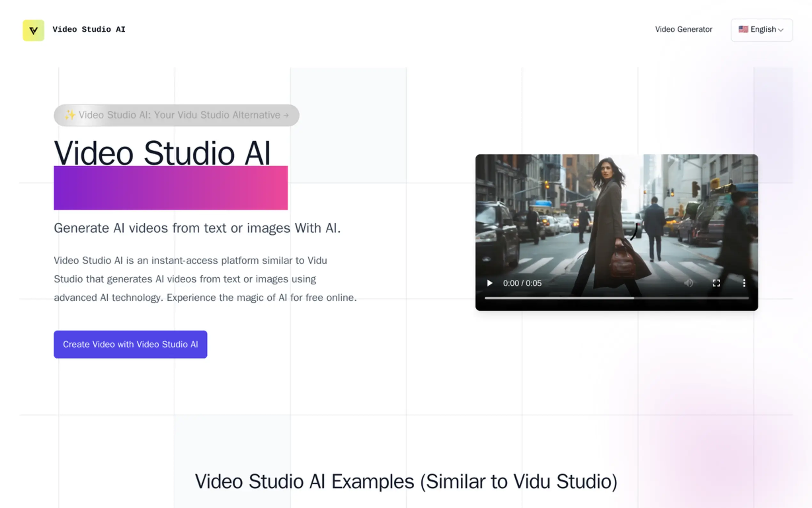Open Video Generator nav link
Image resolution: width=812 pixels, height=508 pixels.
[x=683, y=29]
